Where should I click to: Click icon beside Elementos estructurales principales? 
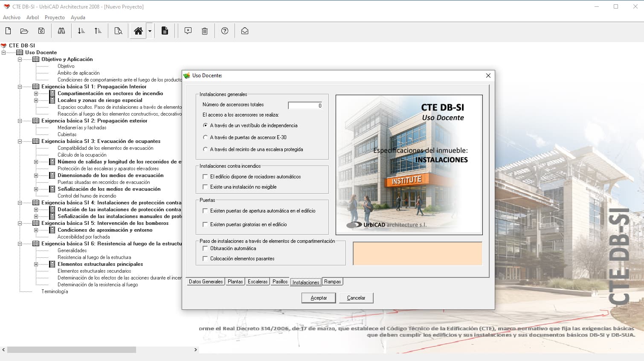[x=52, y=264]
